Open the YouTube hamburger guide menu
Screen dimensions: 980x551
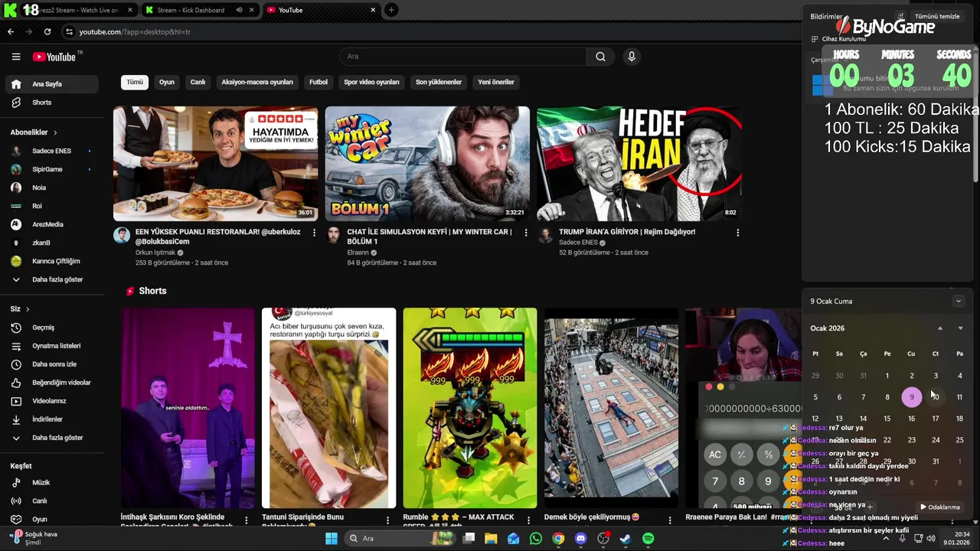click(16, 57)
